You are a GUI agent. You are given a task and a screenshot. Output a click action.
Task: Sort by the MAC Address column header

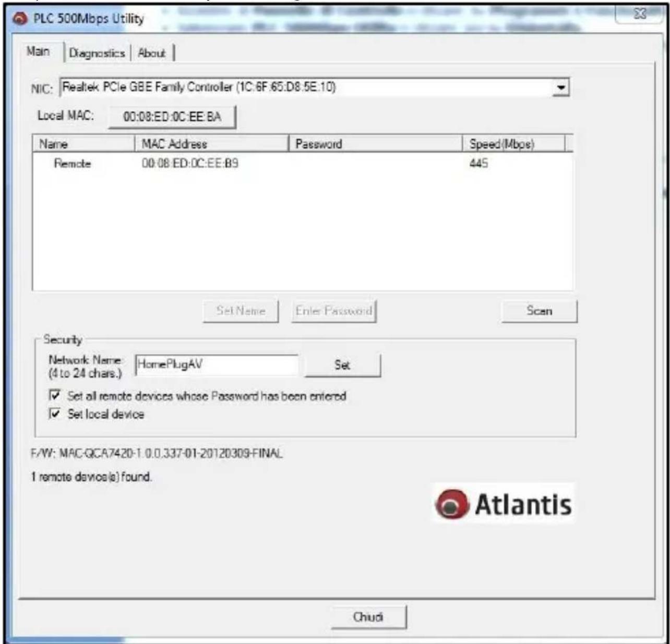coord(211,144)
